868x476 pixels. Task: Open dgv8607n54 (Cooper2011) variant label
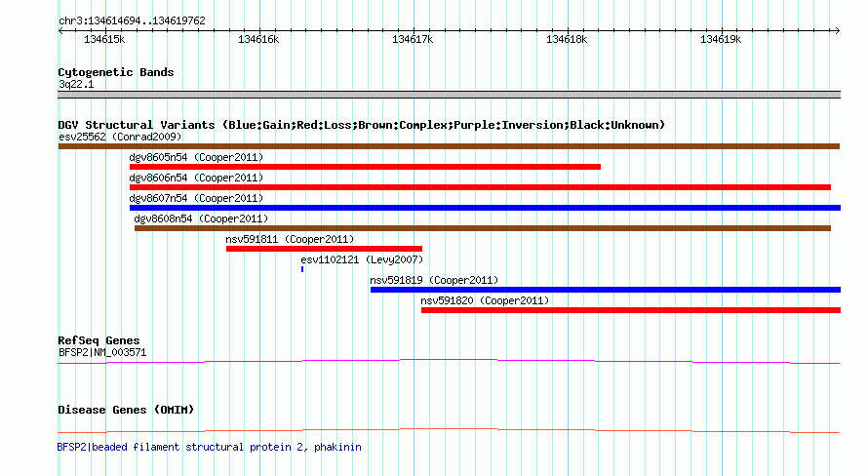196,198
